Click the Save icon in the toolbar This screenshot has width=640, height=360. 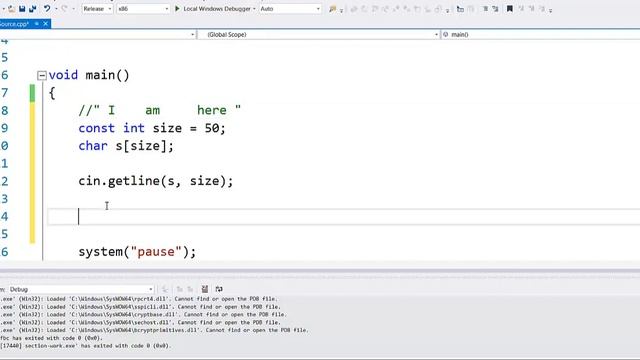pos(22,9)
